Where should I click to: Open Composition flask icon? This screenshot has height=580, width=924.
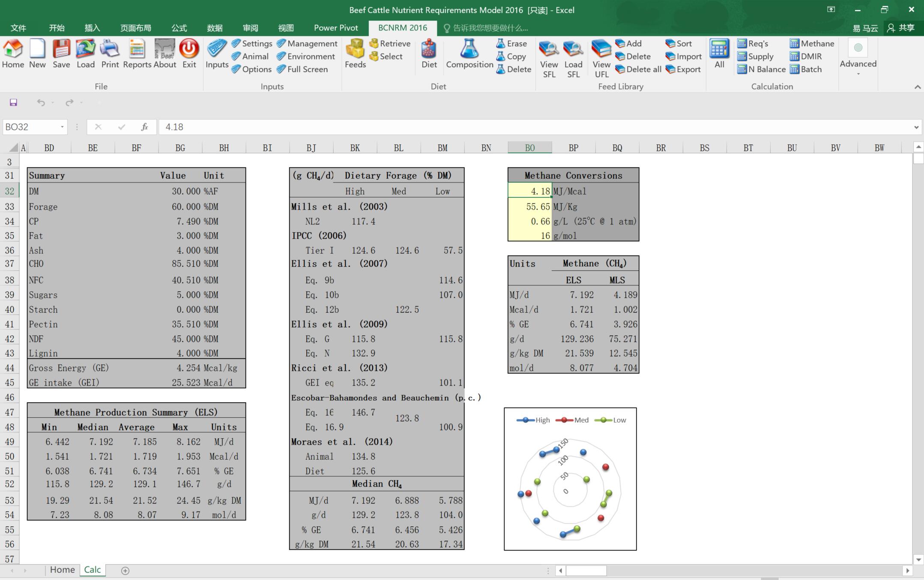(x=469, y=54)
